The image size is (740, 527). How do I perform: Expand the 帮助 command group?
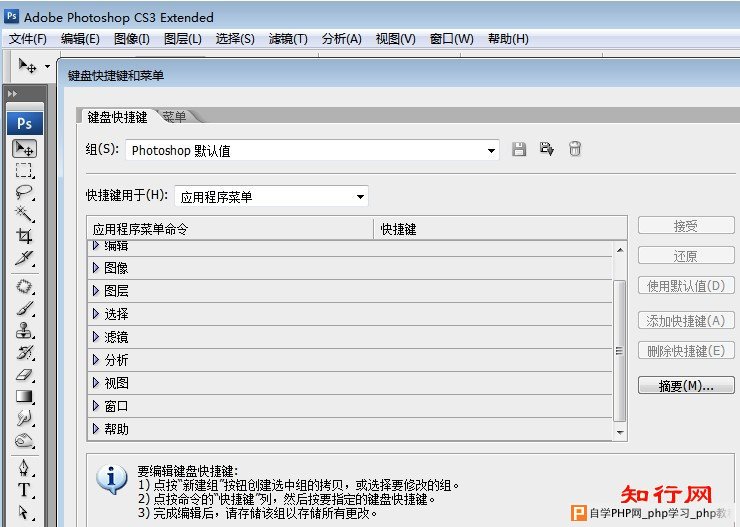[x=96, y=429]
